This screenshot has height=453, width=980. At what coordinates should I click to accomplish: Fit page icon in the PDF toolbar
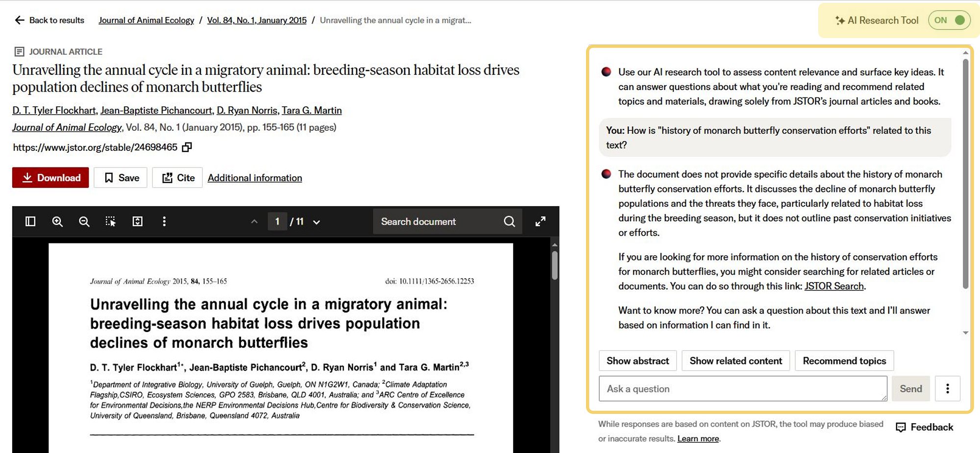point(138,221)
